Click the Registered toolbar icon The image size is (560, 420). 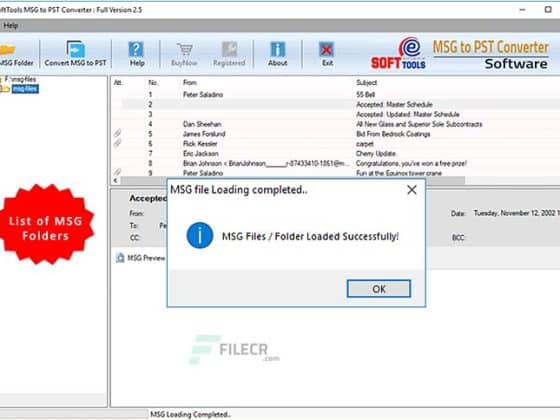click(229, 54)
